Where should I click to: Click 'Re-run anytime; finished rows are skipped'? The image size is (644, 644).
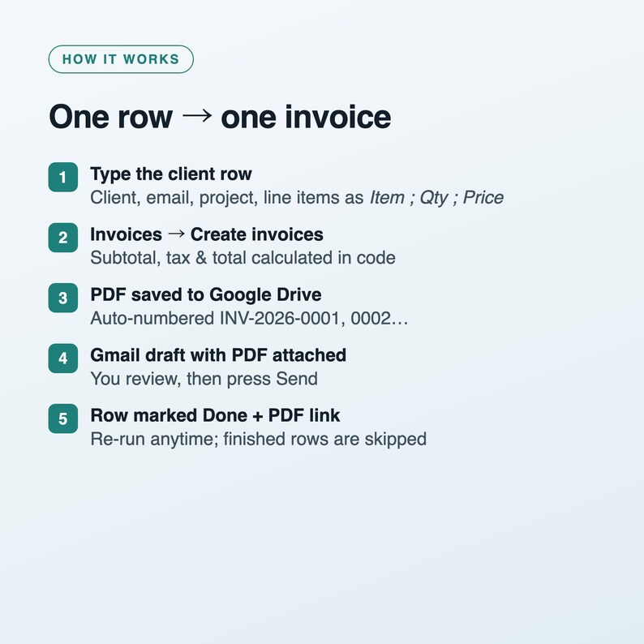pyautogui.click(x=259, y=439)
